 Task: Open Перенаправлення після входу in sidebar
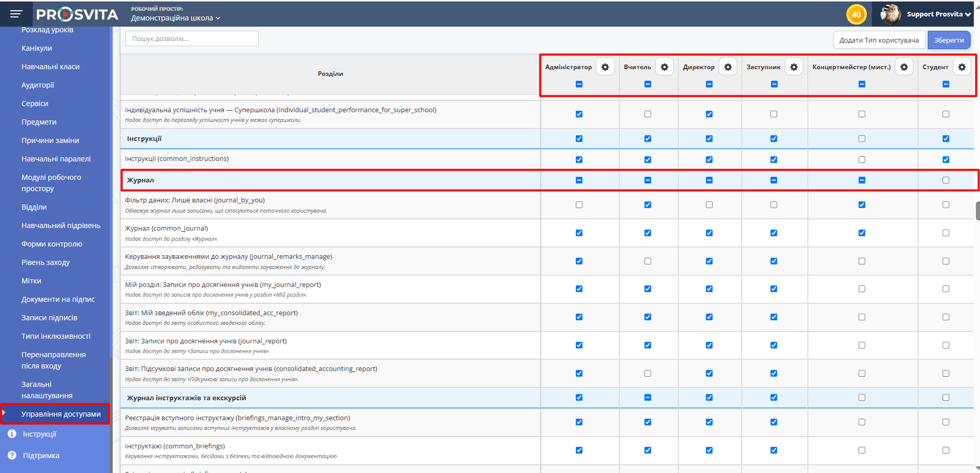(x=54, y=360)
